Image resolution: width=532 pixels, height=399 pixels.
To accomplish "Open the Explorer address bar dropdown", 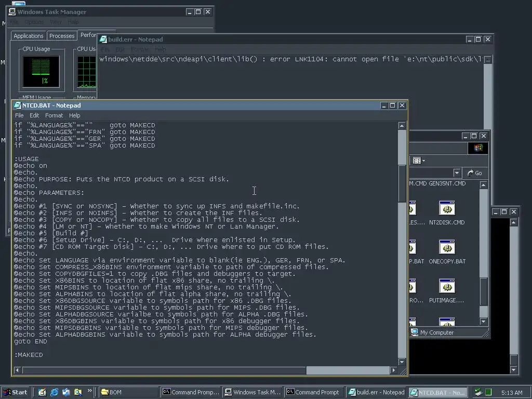I will click(457, 173).
